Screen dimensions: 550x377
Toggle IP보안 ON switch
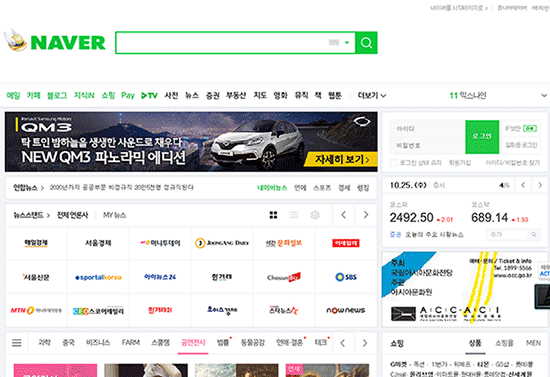click(530, 129)
